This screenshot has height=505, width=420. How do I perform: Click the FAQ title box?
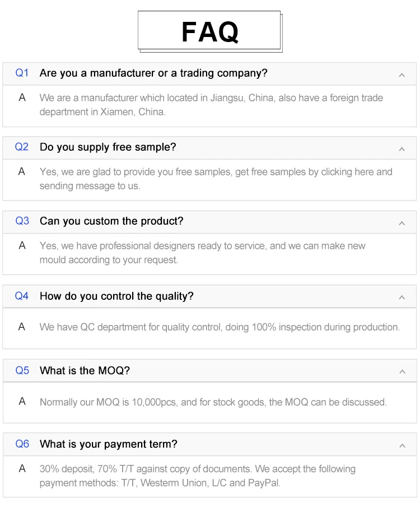pos(209,31)
